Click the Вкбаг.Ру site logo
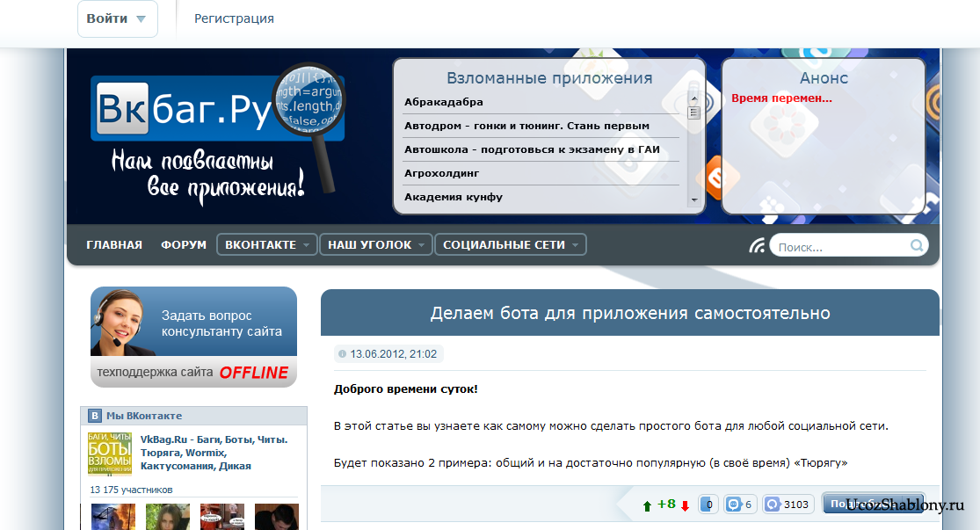Viewport: 980px width, 530px height. (217, 108)
